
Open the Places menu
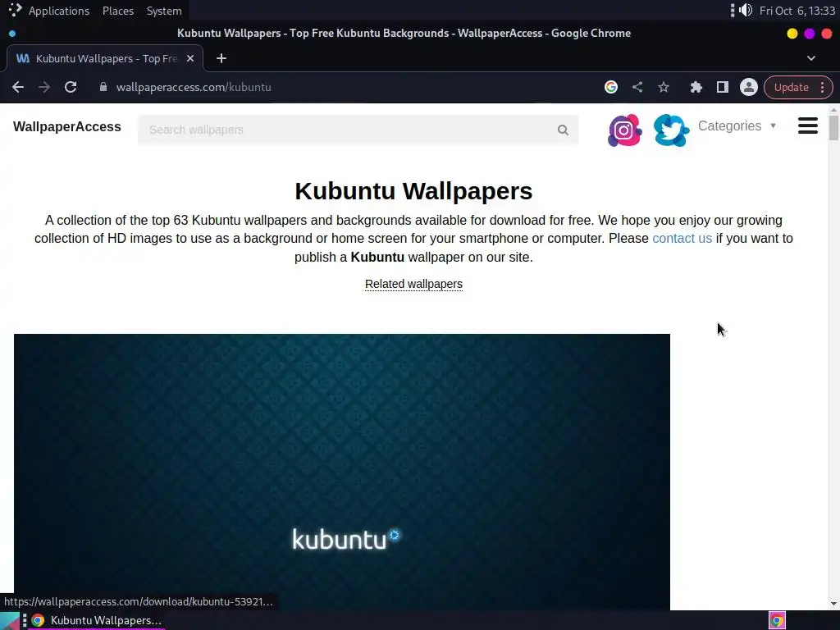tap(118, 11)
